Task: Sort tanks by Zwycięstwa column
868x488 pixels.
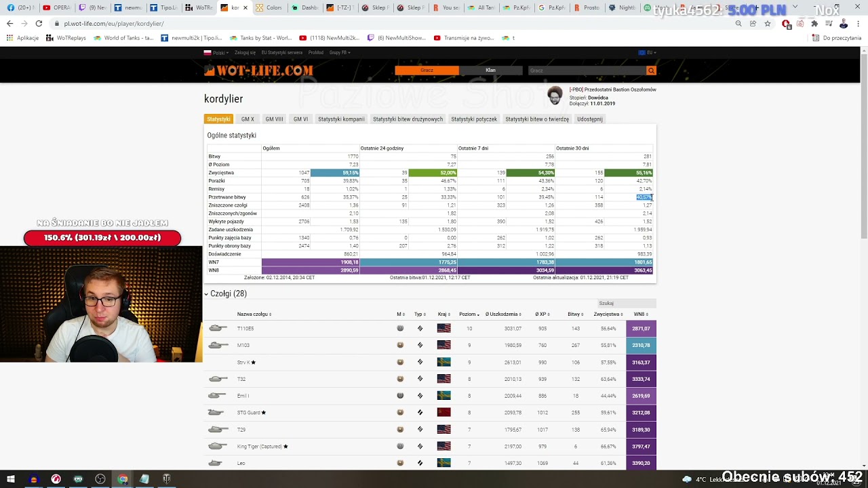Action: coord(608,314)
